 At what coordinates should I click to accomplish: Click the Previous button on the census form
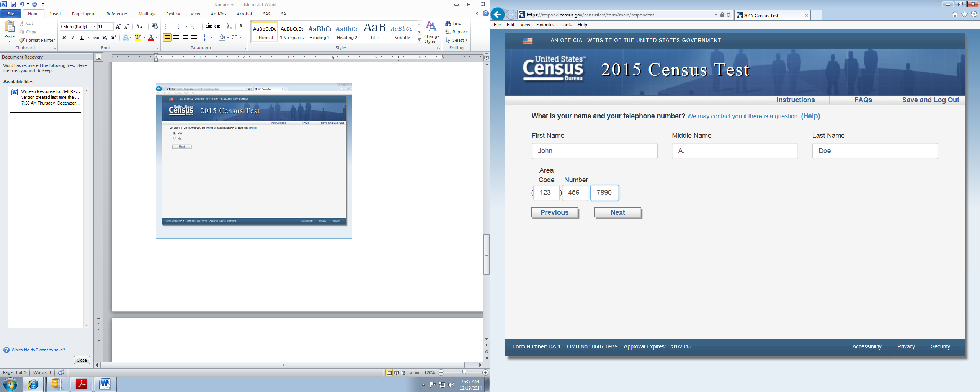(555, 212)
